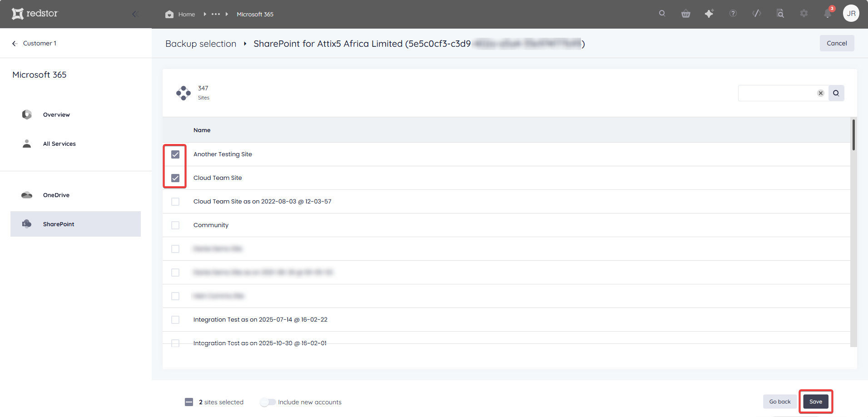Click the search magnifier button

click(x=836, y=93)
